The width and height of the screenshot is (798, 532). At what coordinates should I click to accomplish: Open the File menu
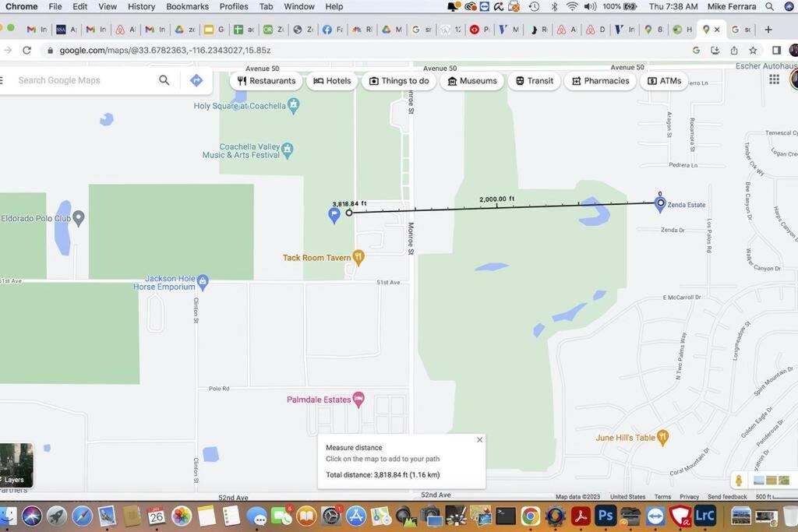pos(55,6)
